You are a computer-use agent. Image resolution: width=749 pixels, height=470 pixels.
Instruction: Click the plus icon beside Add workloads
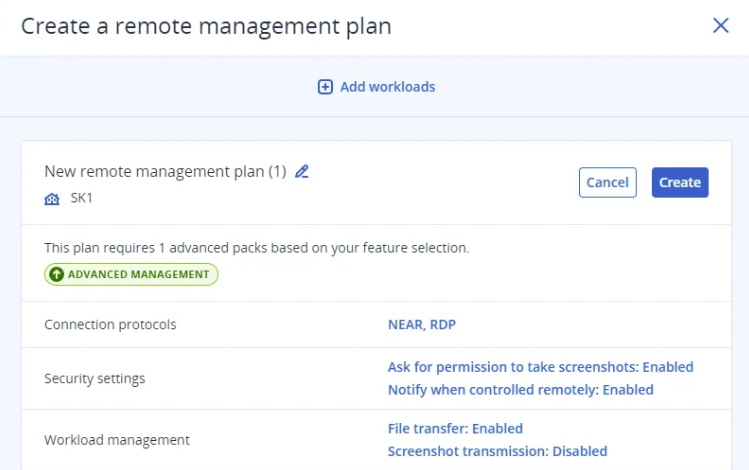[325, 87]
